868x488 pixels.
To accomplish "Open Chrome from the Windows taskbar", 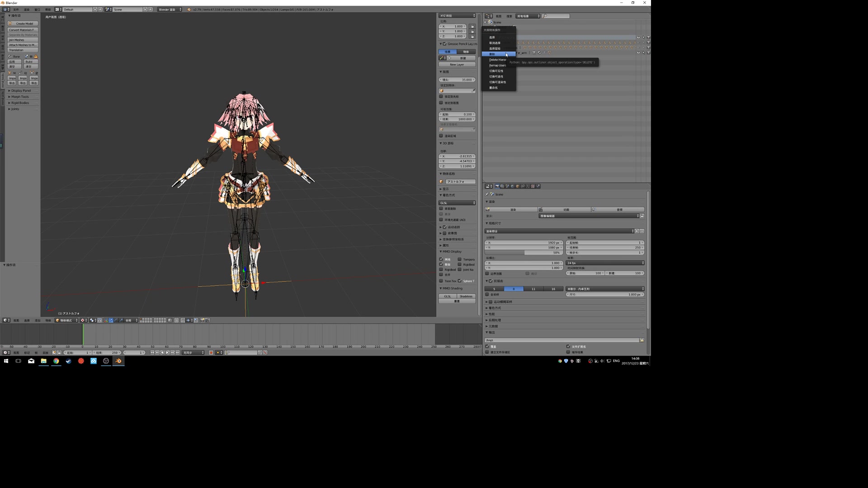I will click(x=56, y=361).
